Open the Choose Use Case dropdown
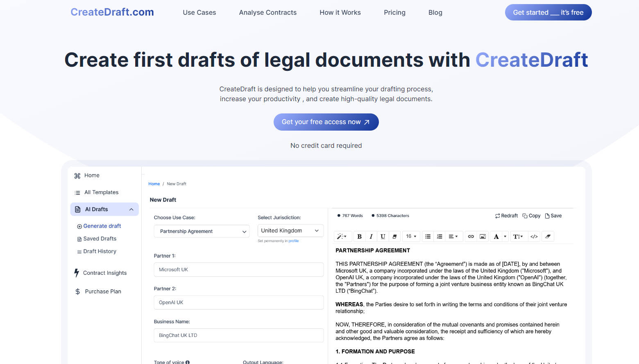The width and height of the screenshot is (639, 364). 202,231
